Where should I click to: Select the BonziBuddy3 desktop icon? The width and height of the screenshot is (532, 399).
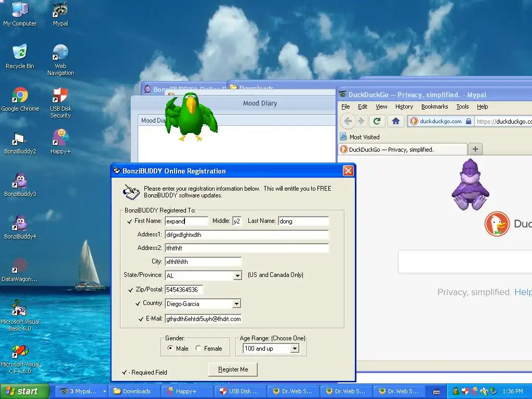20,184
